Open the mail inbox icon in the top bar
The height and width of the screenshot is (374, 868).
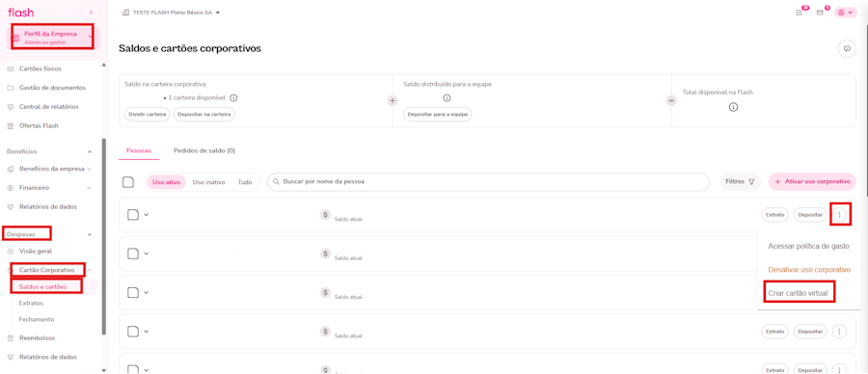coord(821,13)
